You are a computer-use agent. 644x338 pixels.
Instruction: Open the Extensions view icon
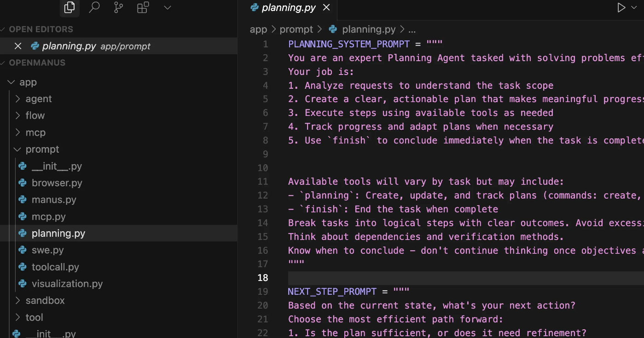point(143,7)
